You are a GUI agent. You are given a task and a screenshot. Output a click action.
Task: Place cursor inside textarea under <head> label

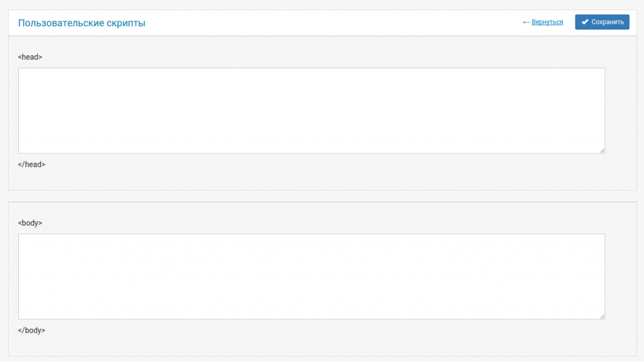311,111
